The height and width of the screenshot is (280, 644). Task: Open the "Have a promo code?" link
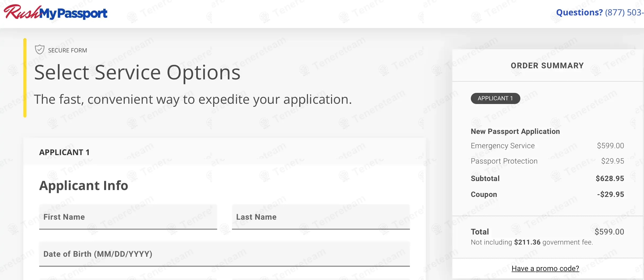(x=545, y=268)
